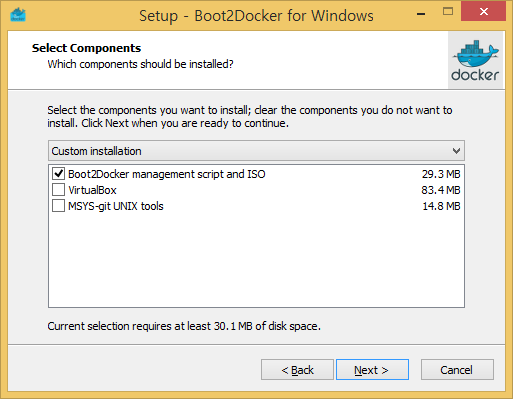513x399 pixels.
Task: Click the 83.4 MB size entry
Action: click(441, 190)
